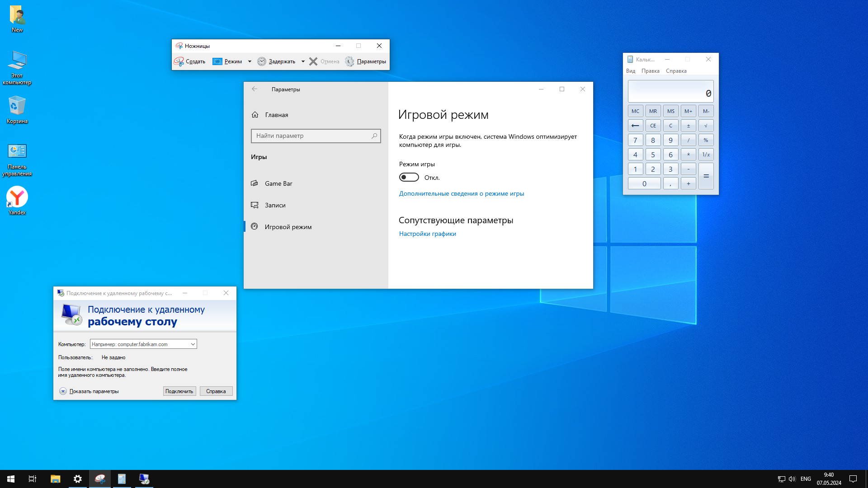Open the Компьютер combo box list
Viewport: 868px width, 488px height.
pos(193,344)
